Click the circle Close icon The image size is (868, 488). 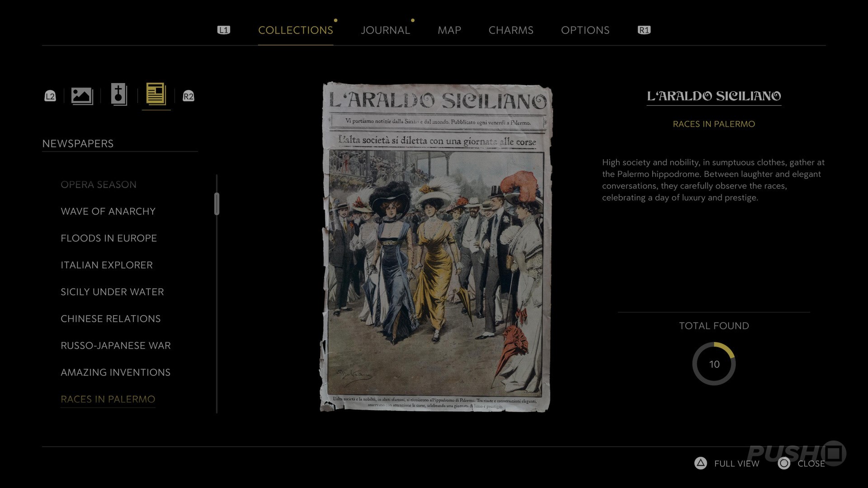click(784, 463)
